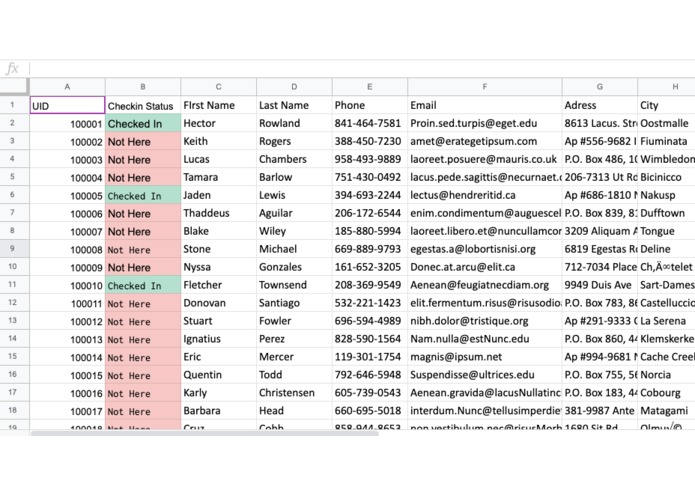This screenshot has height=494, width=695.
Task: Click the city Dufftown
Action: coord(663,213)
